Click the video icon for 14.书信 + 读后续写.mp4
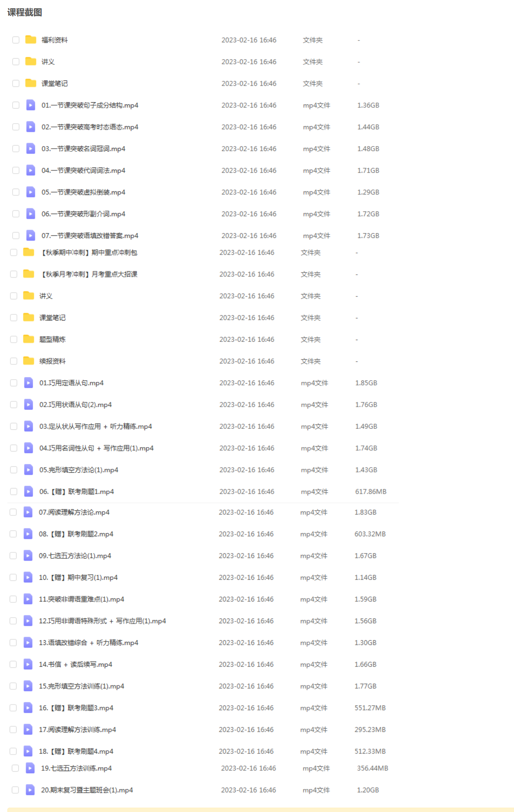 [28, 664]
